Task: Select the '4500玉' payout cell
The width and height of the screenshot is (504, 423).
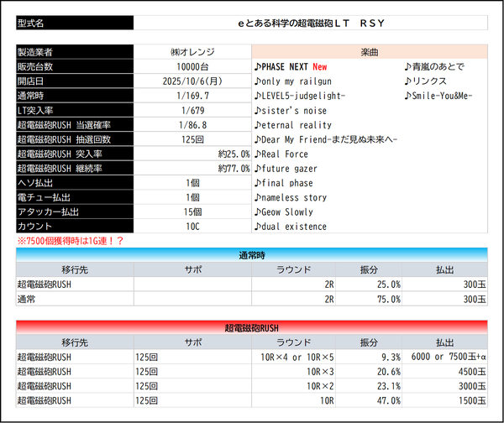Action: [x=445, y=371]
